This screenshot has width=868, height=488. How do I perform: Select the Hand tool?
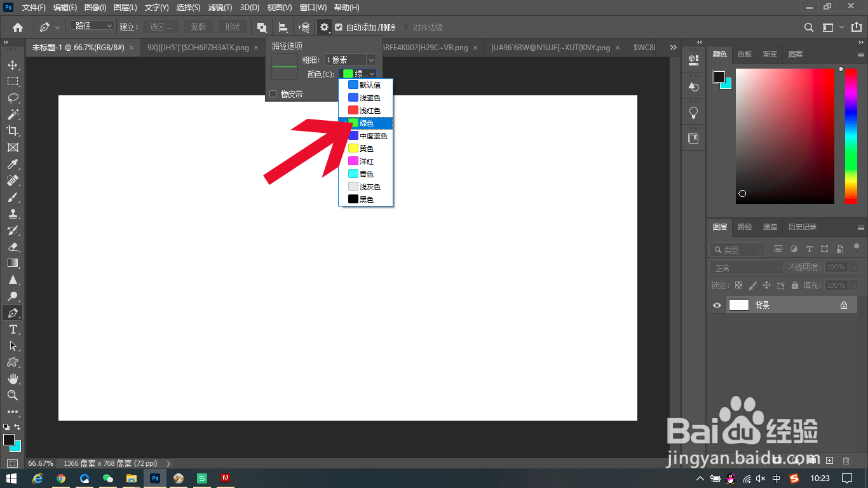point(12,379)
